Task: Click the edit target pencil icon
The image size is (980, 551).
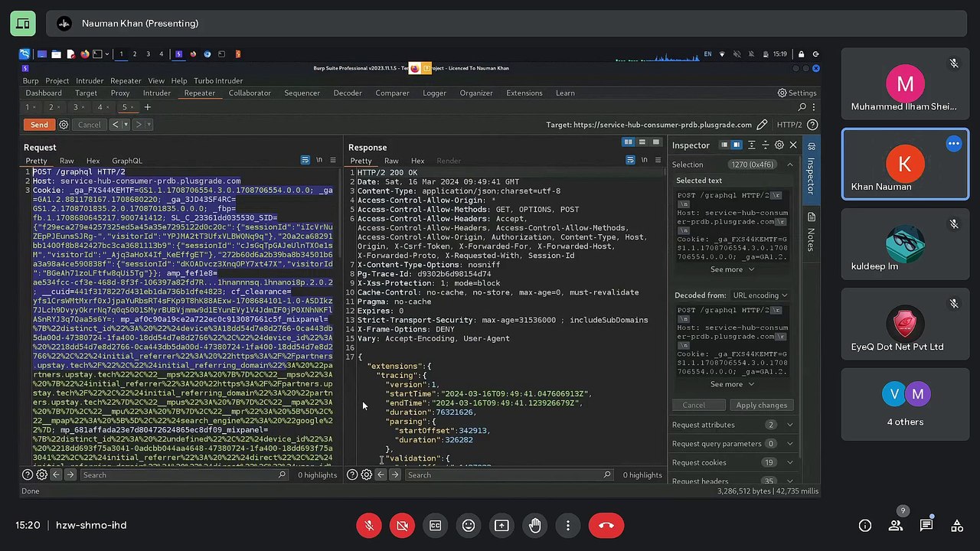Action: coord(762,125)
